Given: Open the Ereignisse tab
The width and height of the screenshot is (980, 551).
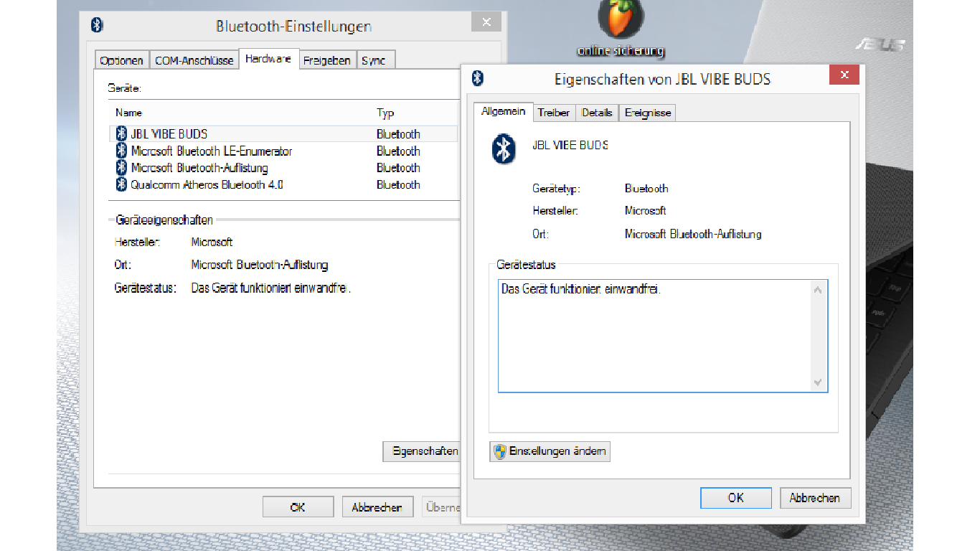Looking at the screenshot, I should (x=648, y=113).
